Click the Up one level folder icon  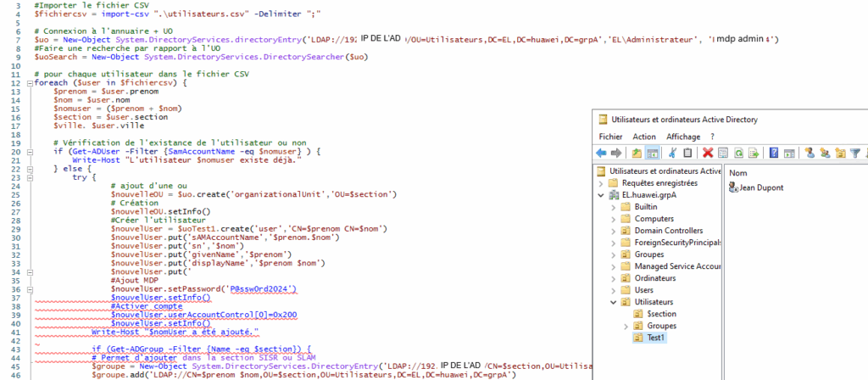click(637, 153)
